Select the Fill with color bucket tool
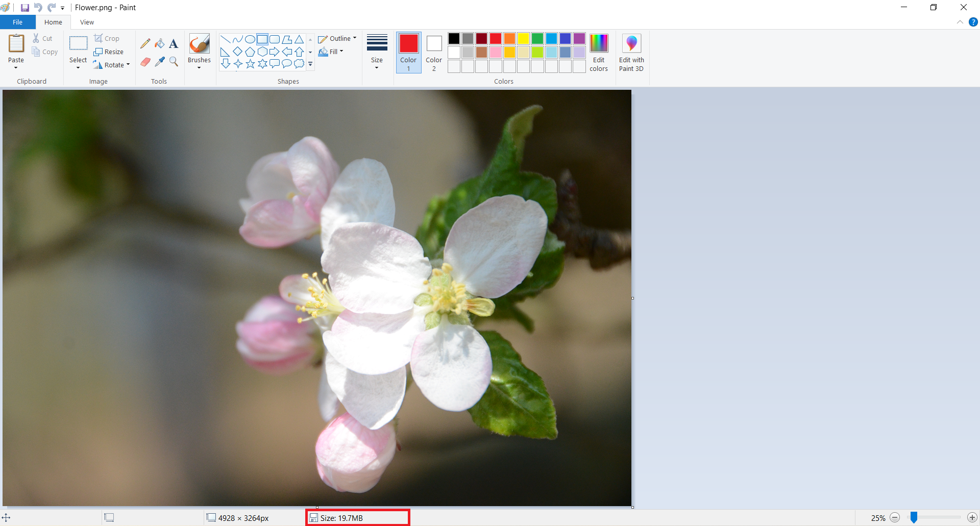 click(160, 44)
